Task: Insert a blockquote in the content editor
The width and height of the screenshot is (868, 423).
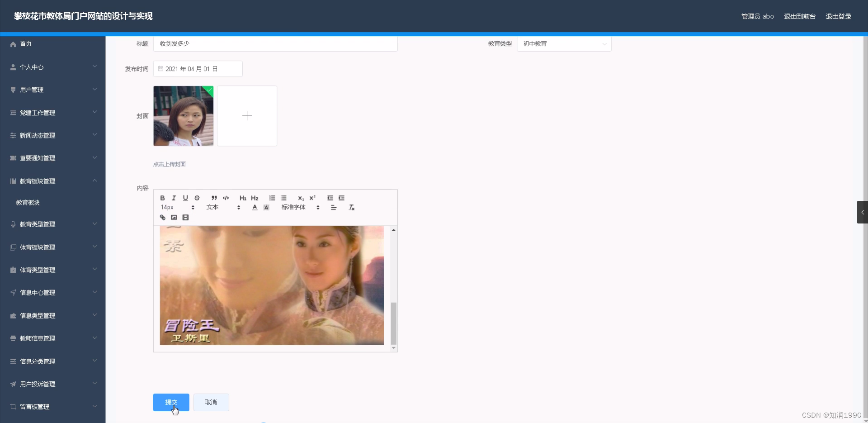Action: pyautogui.click(x=213, y=198)
